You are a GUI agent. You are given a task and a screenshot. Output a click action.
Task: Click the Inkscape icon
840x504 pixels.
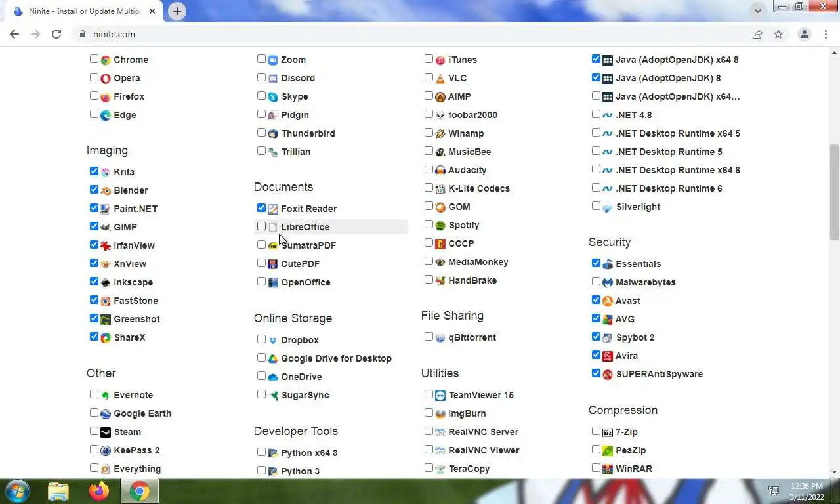106,282
